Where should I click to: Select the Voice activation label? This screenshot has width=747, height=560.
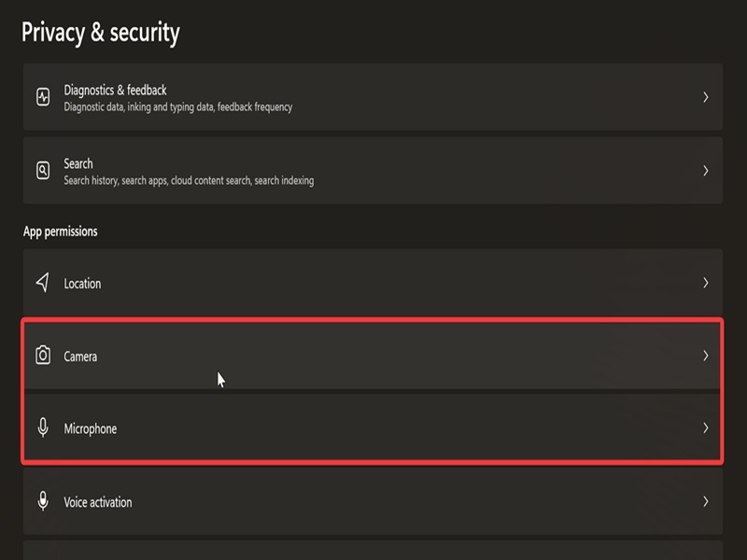[x=98, y=502]
